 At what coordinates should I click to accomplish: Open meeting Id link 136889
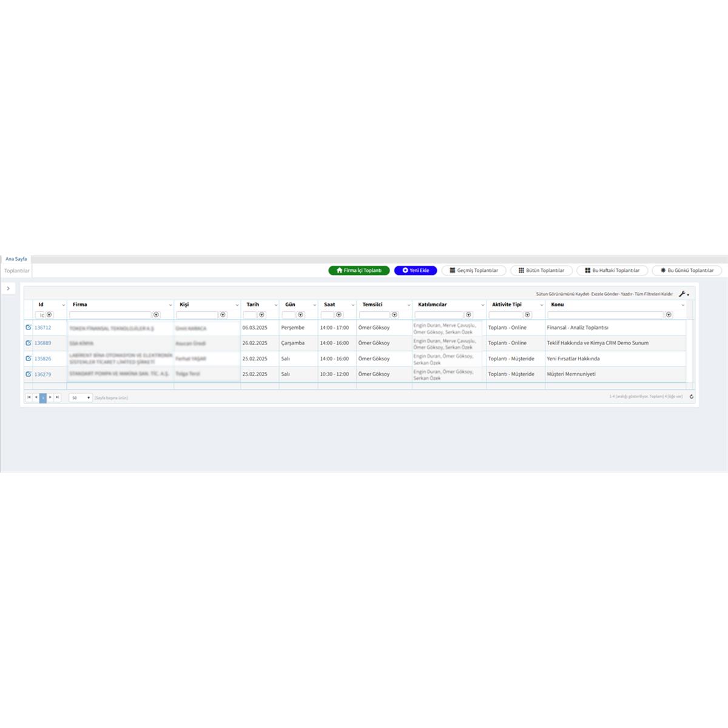pos(42,343)
